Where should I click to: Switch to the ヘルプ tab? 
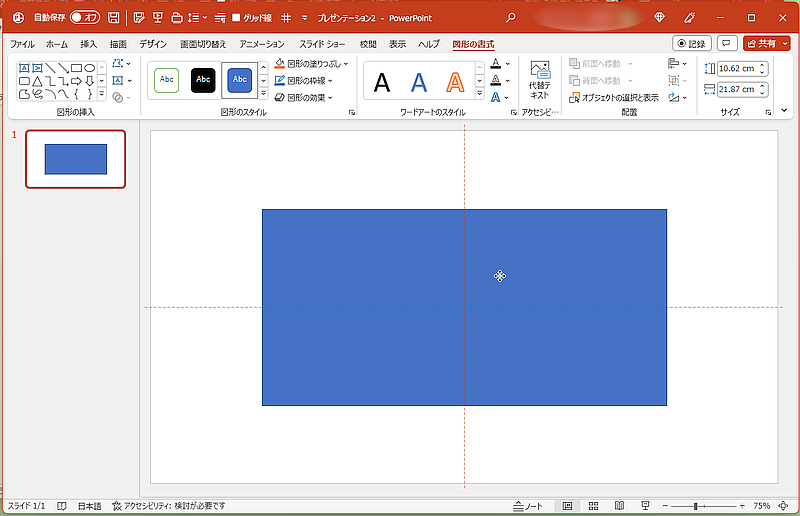429,44
